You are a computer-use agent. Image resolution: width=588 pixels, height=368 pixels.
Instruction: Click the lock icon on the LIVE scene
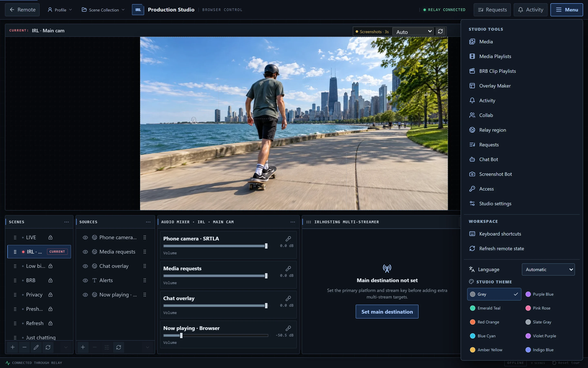point(50,237)
